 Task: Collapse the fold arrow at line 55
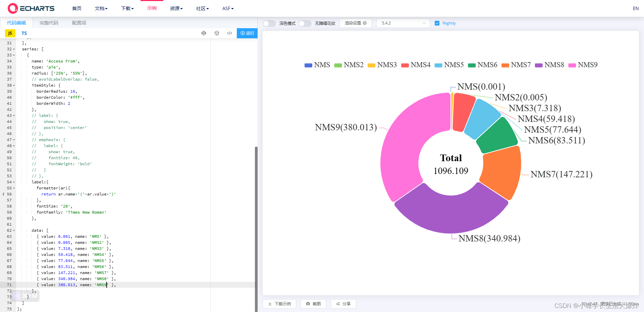[14, 188]
